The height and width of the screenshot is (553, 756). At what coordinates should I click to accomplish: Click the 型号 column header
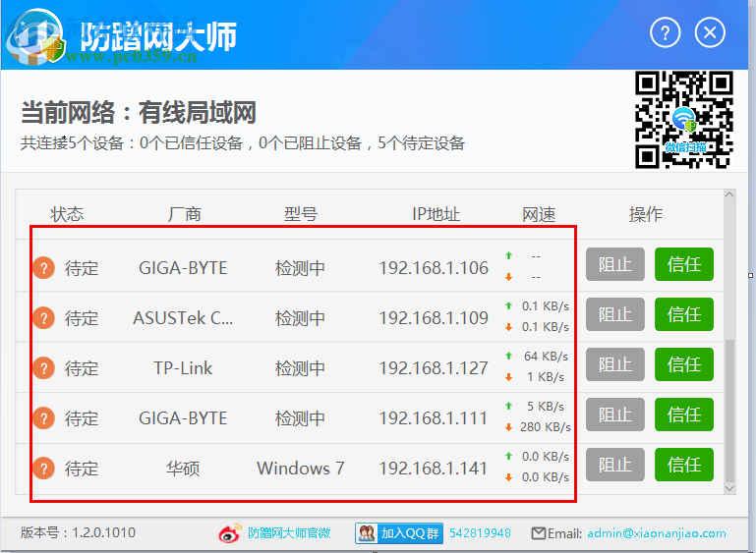pos(301,214)
